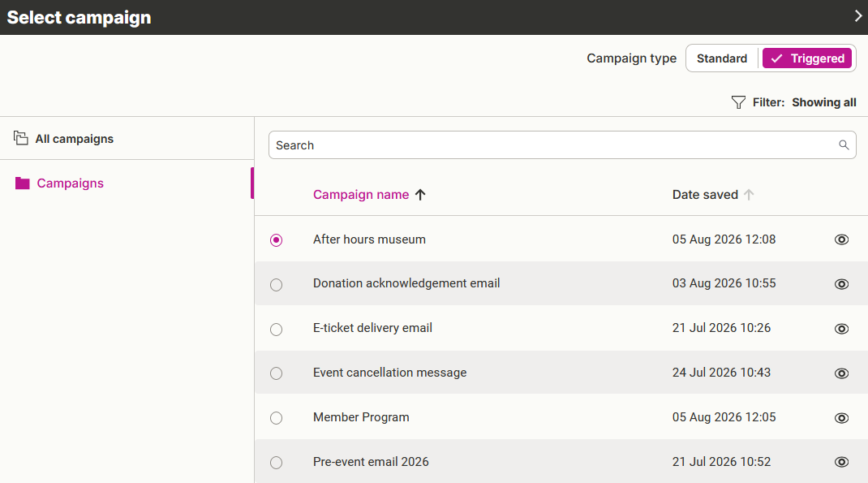Click the pink Campaigns folder icon
The width and height of the screenshot is (868, 483).
click(22, 183)
